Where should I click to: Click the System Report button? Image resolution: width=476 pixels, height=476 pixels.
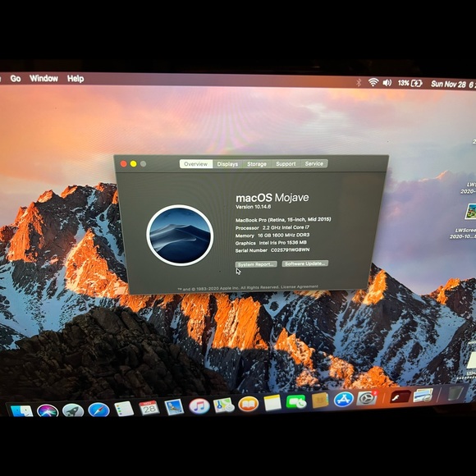tap(256, 264)
